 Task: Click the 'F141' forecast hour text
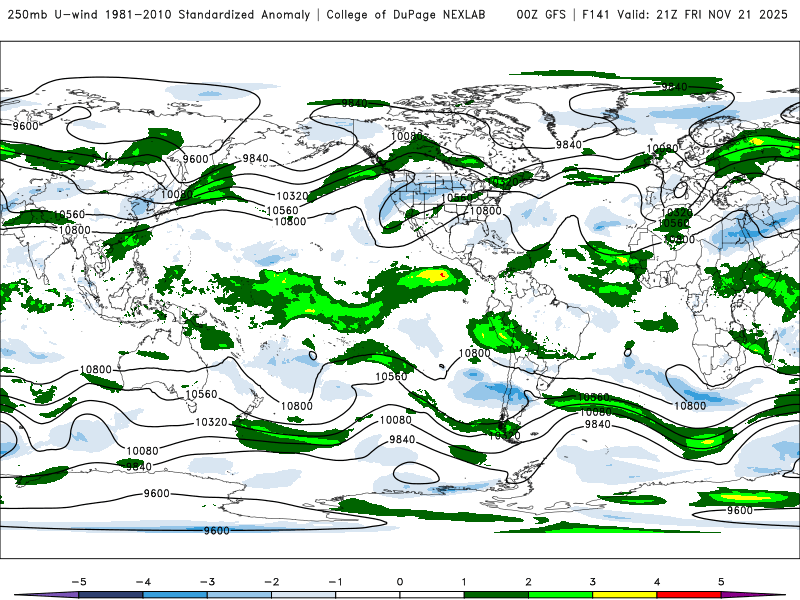click(x=595, y=15)
